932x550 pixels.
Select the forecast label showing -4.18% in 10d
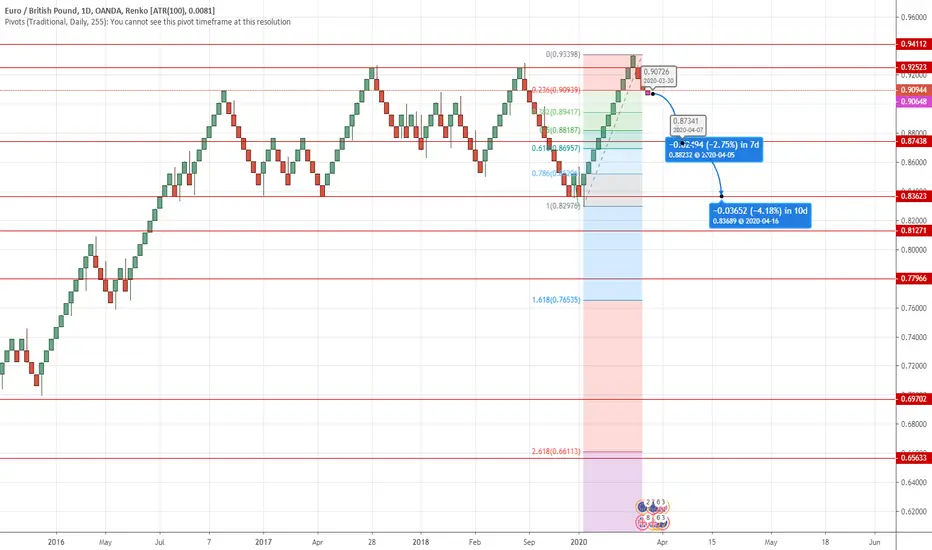[x=760, y=215]
